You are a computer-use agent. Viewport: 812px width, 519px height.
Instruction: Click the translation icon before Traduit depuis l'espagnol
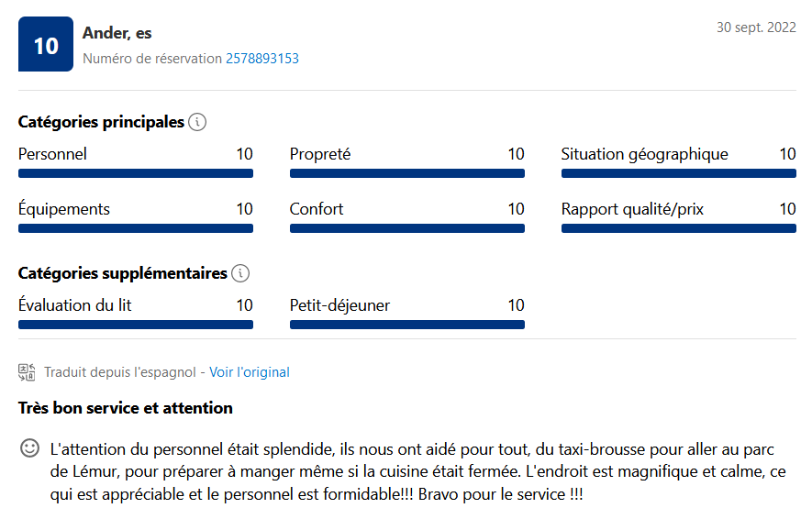(27, 372)
